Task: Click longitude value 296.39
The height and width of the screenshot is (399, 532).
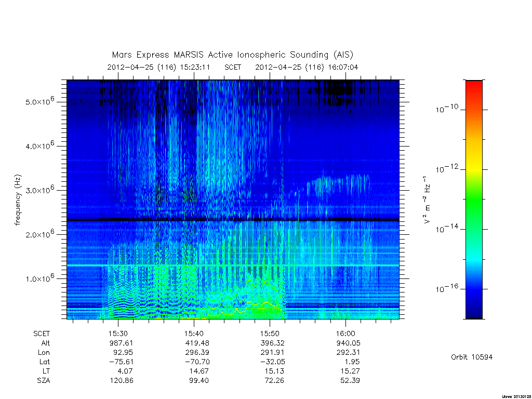Action: point(197,353)
